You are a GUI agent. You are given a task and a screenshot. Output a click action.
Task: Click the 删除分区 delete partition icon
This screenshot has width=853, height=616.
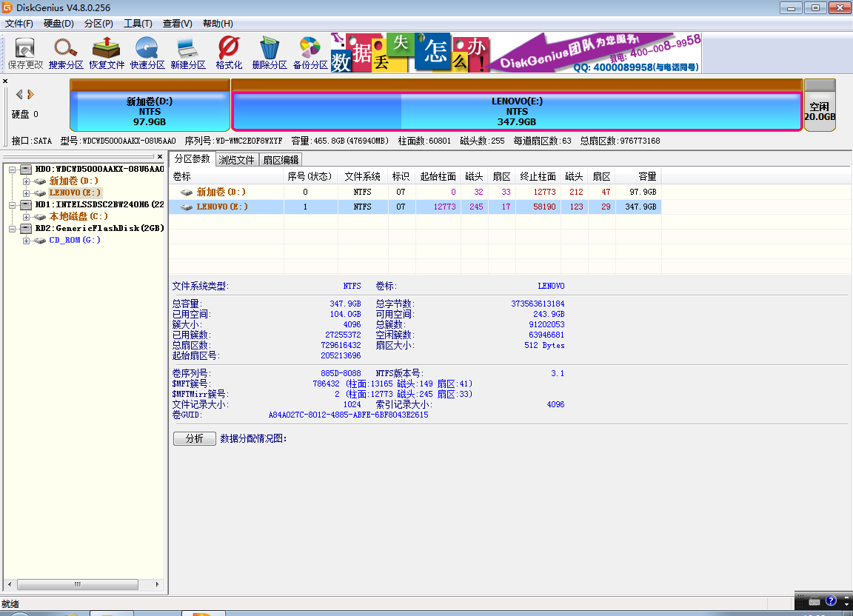click(270, 53)
